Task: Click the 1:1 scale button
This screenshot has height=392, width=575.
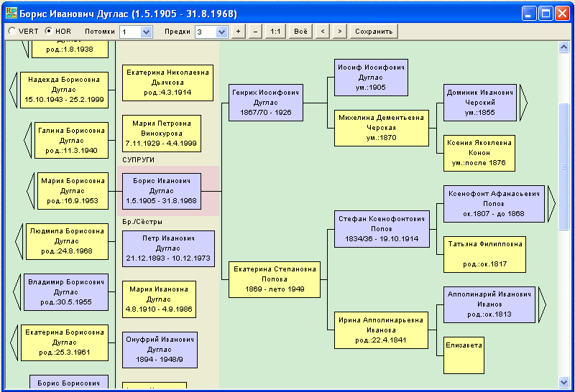Action: 275,32
